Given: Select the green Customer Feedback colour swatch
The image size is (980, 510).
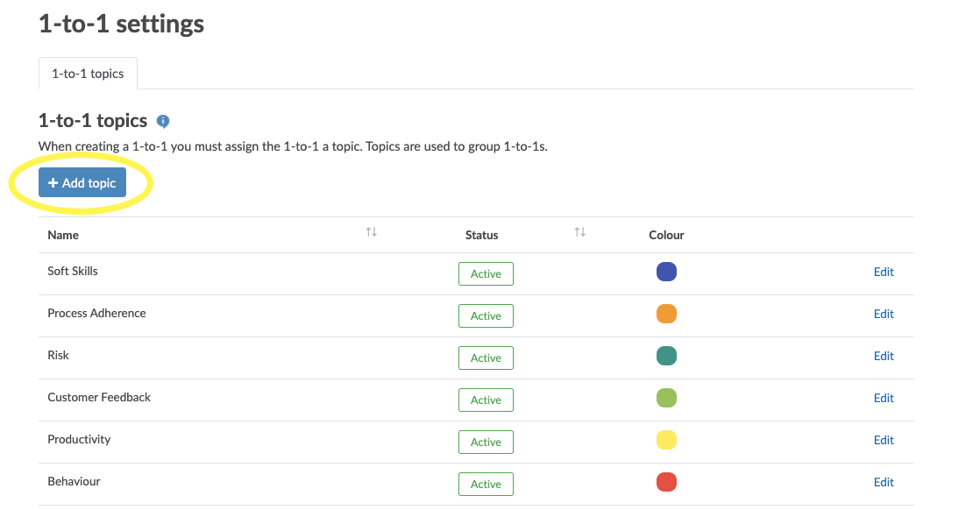Looking at the screenshot, I should 666,398.
